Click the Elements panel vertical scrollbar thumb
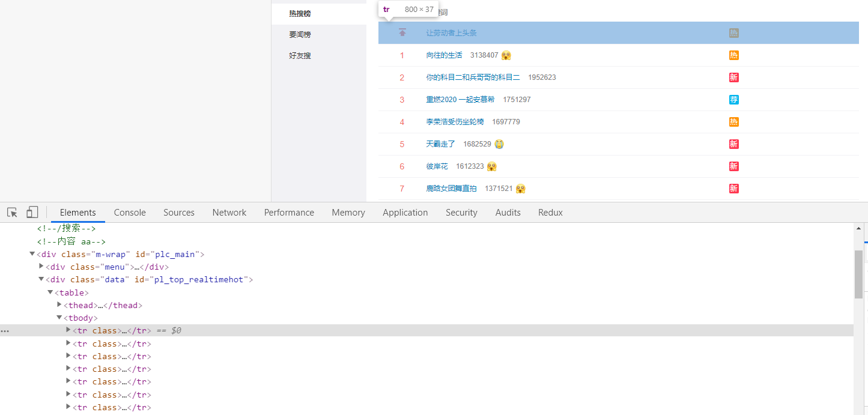This screenshot has width=868, height=415. coord(858,274)
